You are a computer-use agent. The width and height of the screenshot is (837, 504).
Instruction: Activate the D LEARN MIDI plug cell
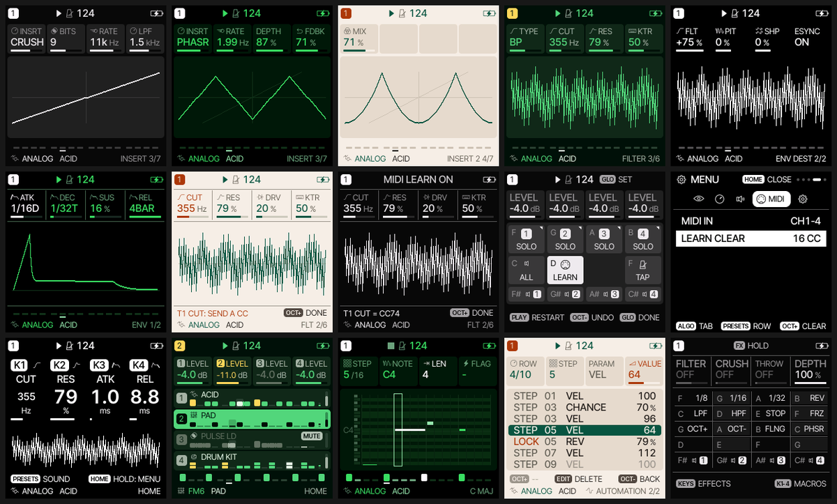click(565, 270)
